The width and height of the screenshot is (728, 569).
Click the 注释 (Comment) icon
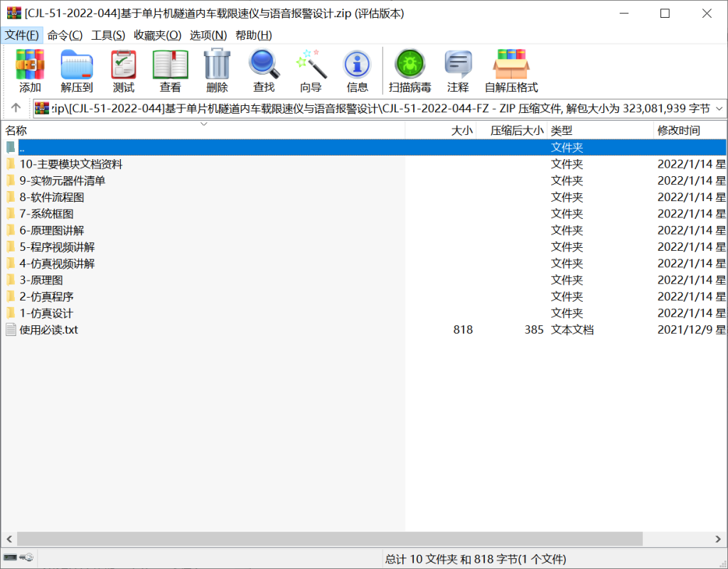(x=458, y=71)
